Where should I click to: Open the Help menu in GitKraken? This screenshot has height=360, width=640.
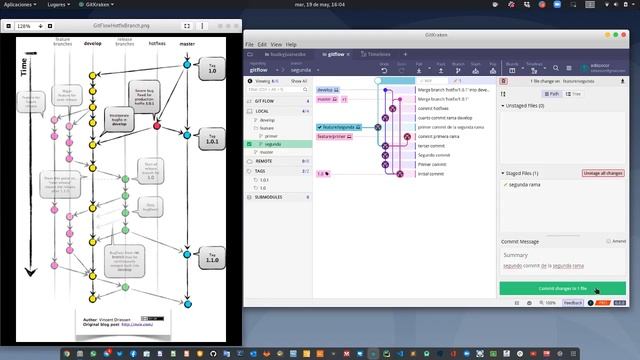291,44
